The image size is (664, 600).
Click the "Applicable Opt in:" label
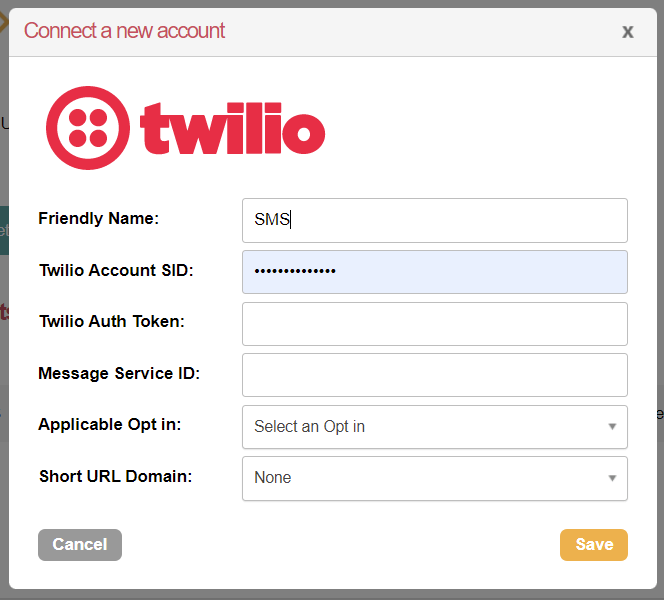(x=110, y=424)
